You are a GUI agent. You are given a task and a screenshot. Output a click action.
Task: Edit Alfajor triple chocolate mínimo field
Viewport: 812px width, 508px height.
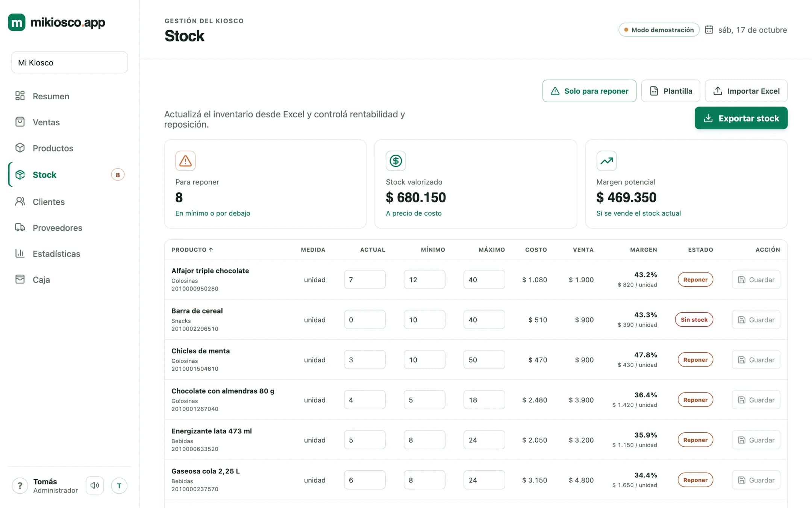[424, 280]
